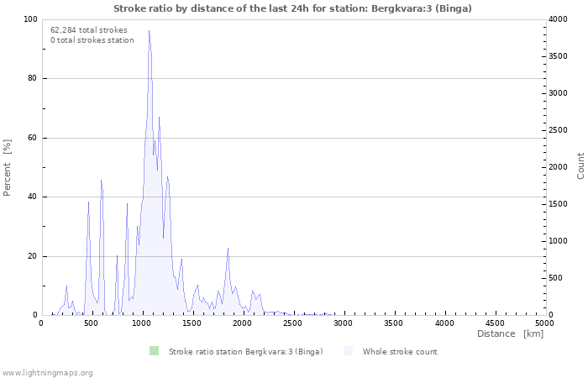Click right axis tick label 3500
Viewport: 588px width, 378px height.
(x=559, y=56)
